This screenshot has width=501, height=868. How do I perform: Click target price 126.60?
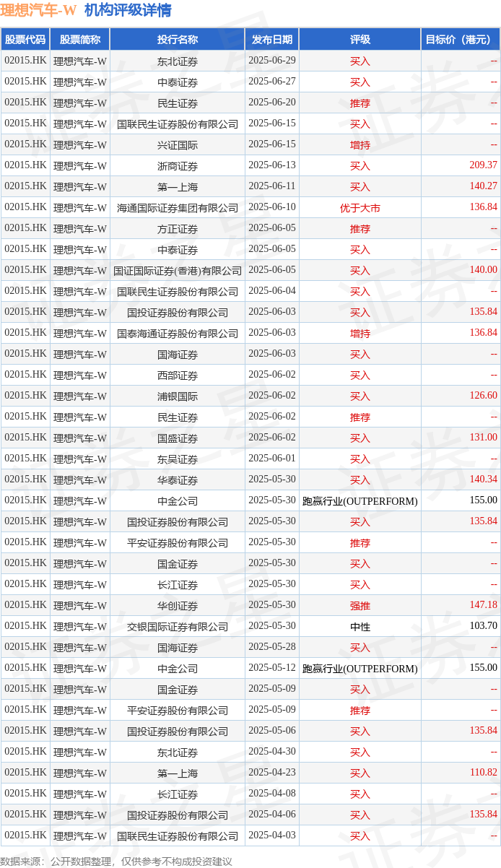[483, 396]
